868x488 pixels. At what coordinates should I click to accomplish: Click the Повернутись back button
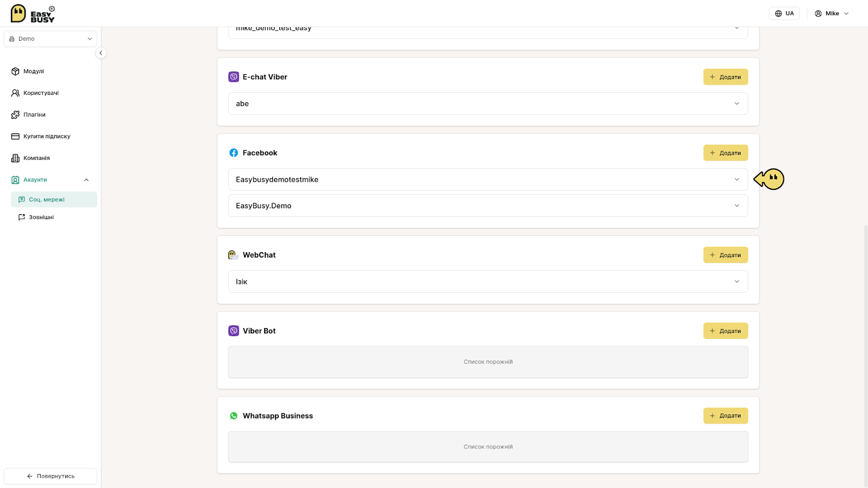[50, 476]
